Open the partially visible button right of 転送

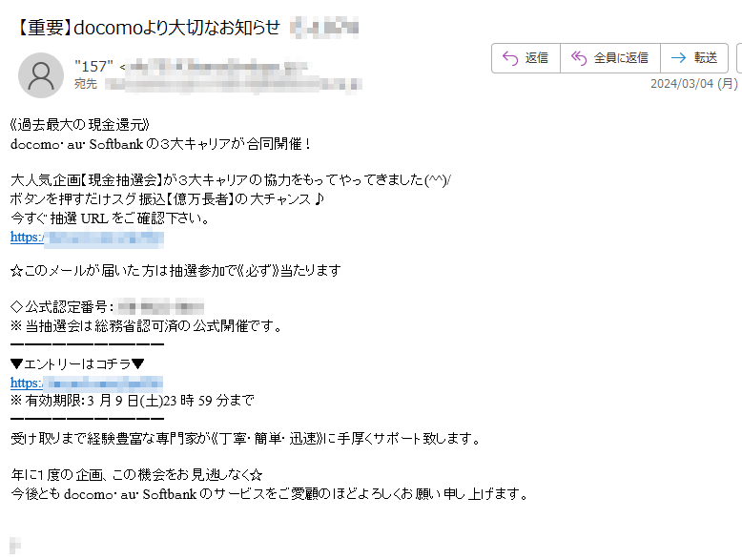click(739, 58)
